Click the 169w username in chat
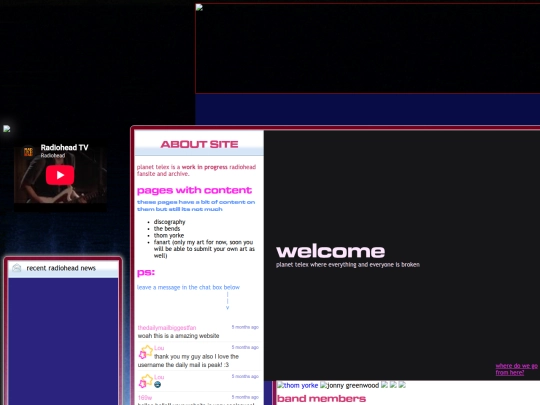Image resolution: width=540 pixels, height=405 pixels. coord(145,398)
